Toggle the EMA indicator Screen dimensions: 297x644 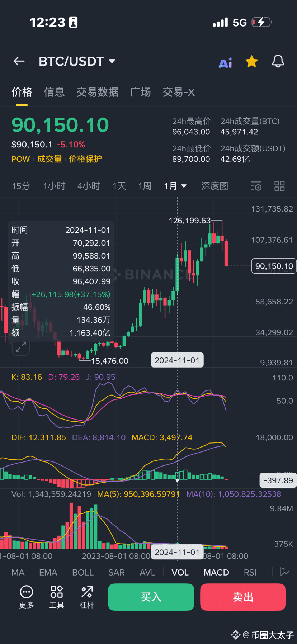48,572
